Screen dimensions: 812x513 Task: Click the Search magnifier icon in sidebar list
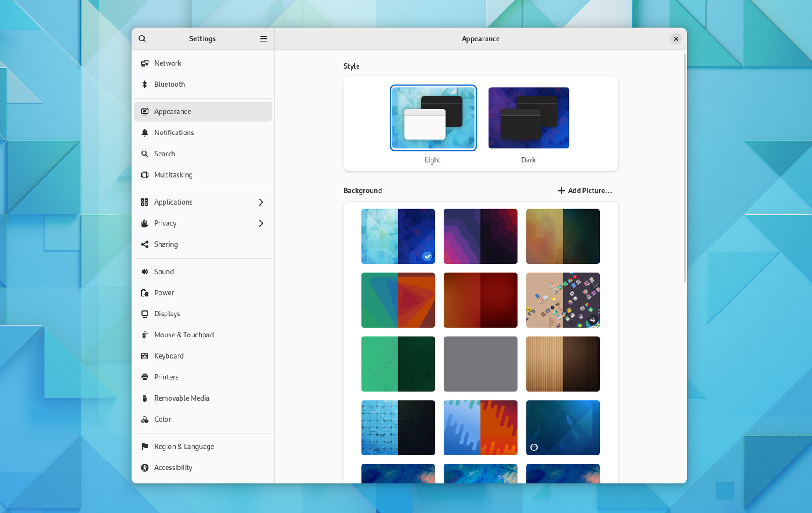(x=145, y=154)
